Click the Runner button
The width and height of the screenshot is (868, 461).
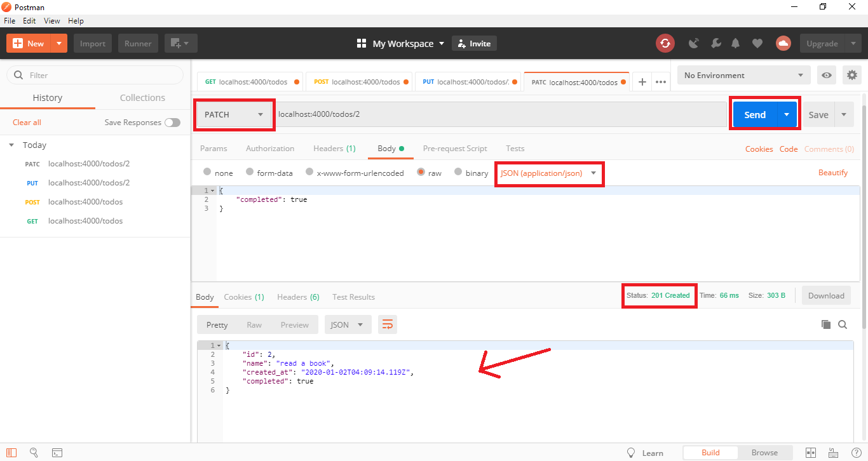pos(138,43)
